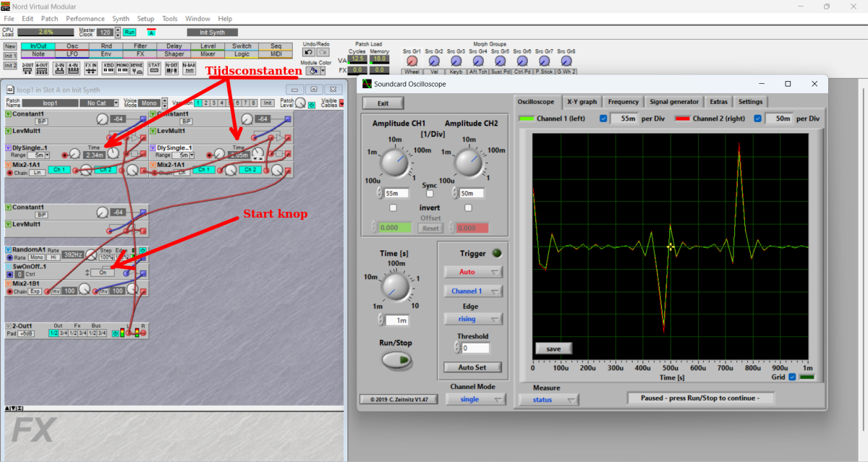
Task: Open the Channel Mode single dropdown
Action: 476,399
